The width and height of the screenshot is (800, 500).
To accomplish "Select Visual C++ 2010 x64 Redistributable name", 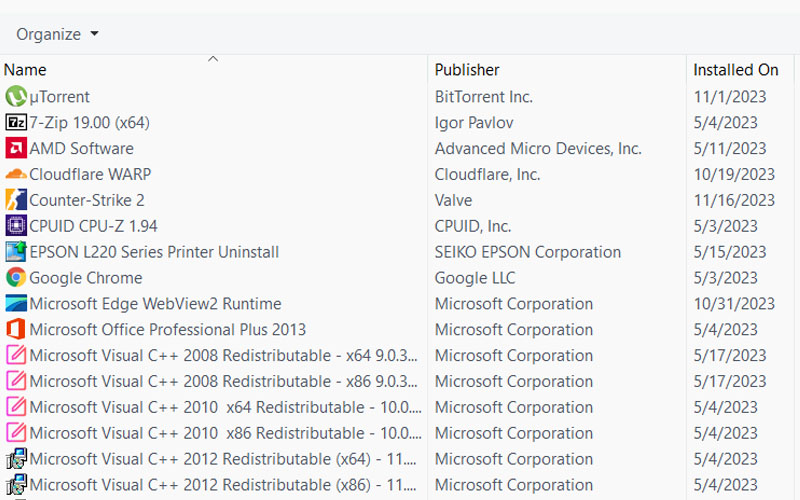I will pyautogui.click(x=226, y=407).
